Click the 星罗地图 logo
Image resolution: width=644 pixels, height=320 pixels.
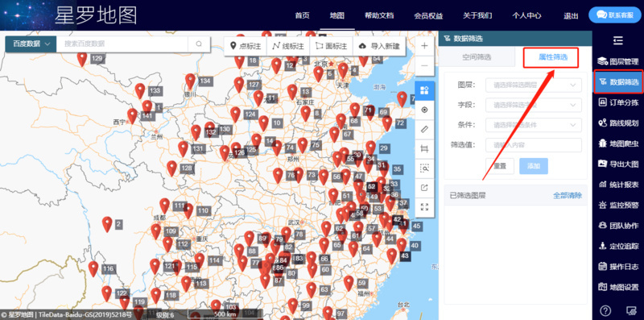coord(96,15)
